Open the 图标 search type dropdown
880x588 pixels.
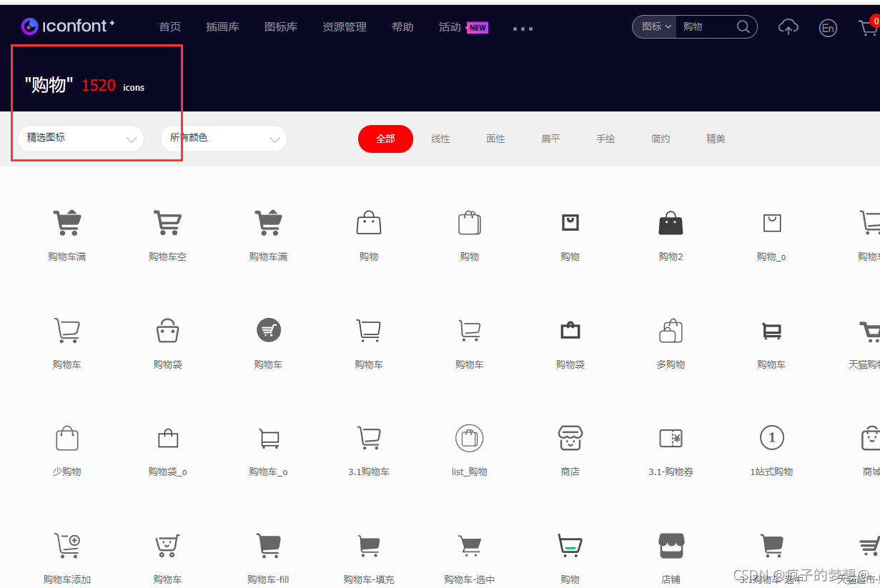tap(656, 27)
